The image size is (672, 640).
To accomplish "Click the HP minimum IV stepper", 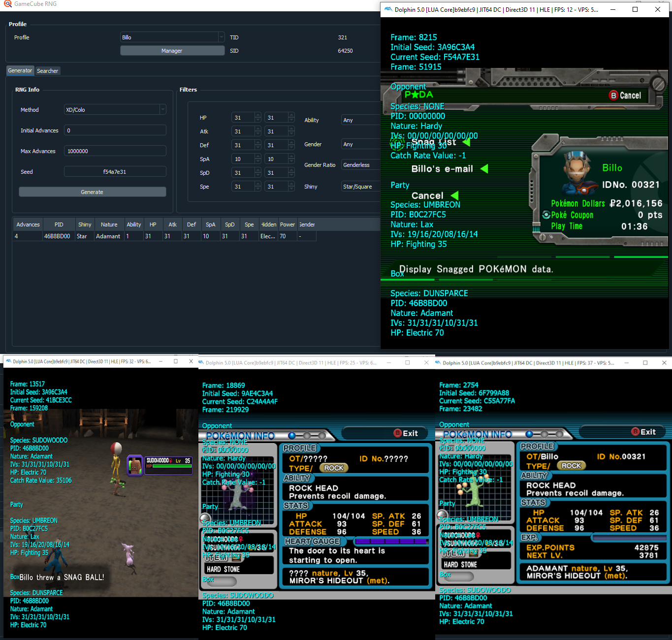I will 258,118.
